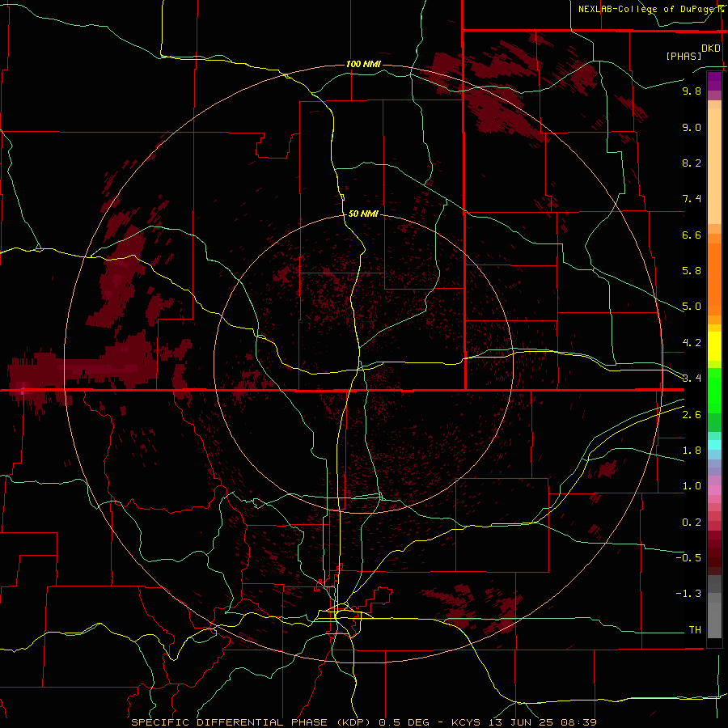Select the 9.8 value on the color scale

coord(692,91)
